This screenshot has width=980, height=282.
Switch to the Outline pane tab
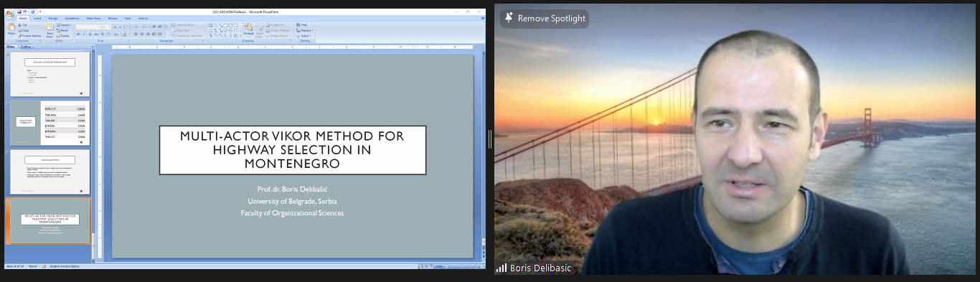click(x=25, y=47)
